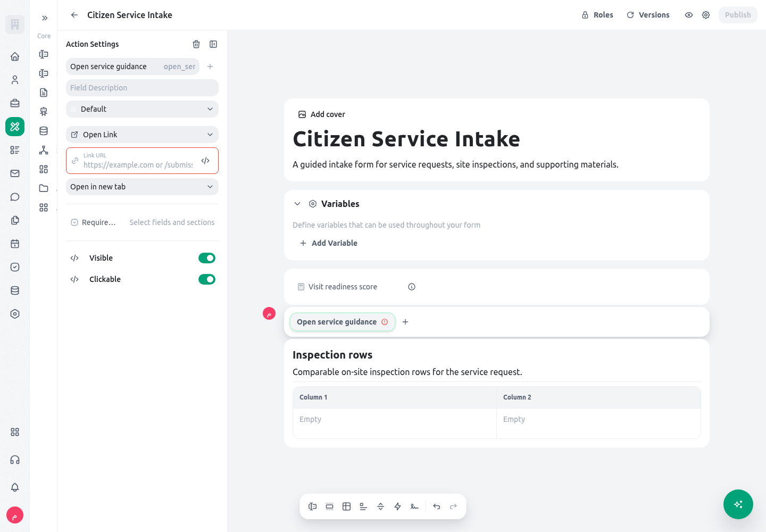This screenshot has height=532, width=766.
Task: Click the Field Description input
Action: point(142,88)
